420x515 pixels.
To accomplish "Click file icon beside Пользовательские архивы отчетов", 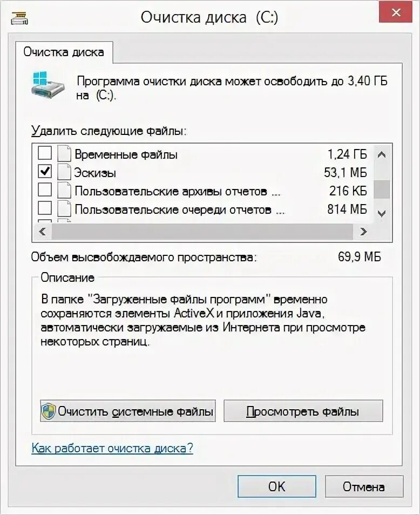I will pos(64,191).
